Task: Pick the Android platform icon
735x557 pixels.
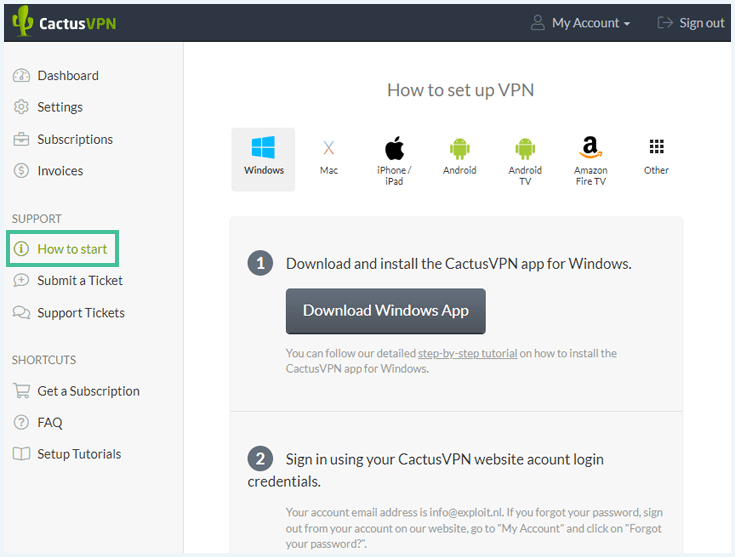Action: [459, 148]
